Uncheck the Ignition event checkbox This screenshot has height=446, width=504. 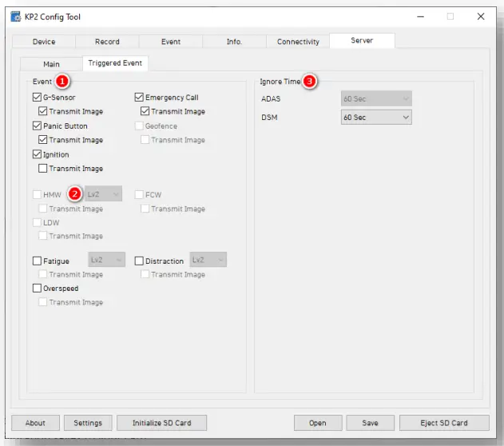click(x=37, y=154)
